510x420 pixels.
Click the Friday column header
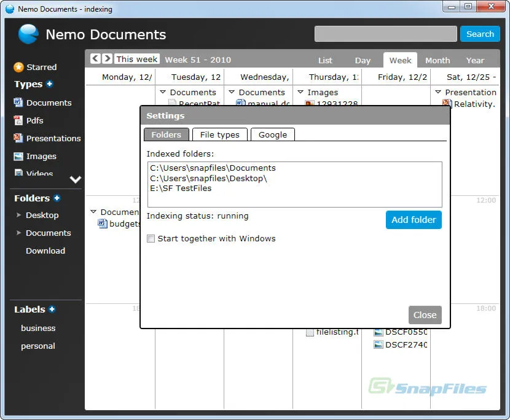click(x=396, y=77)
